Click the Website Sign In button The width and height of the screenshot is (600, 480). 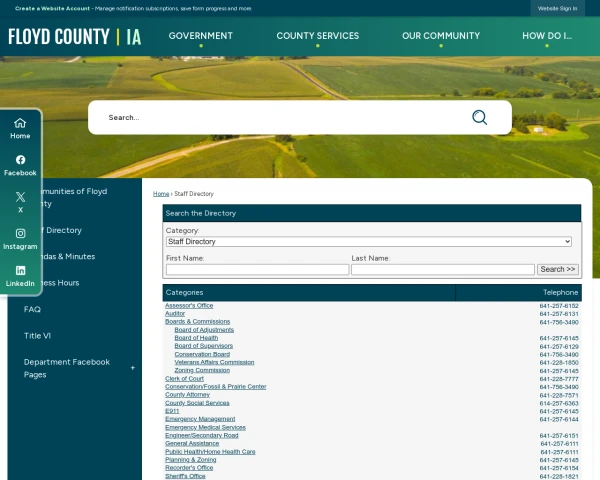point(557,8)
